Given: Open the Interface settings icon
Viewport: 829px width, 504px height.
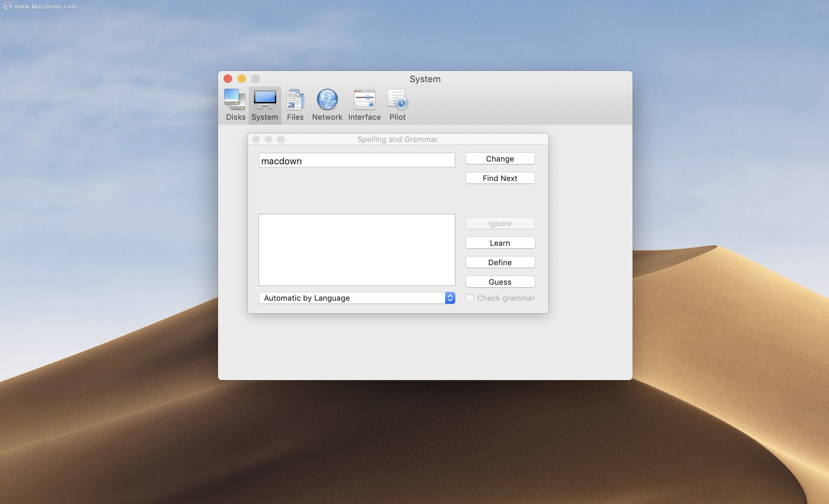Looking at the screenshot, I should pyautogui.click(x=364, y=100).
